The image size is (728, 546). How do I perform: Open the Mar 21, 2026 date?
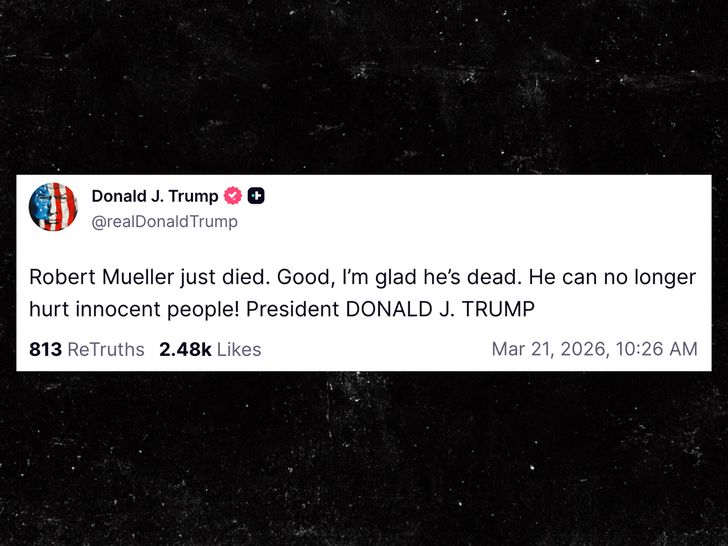point(549,349)
